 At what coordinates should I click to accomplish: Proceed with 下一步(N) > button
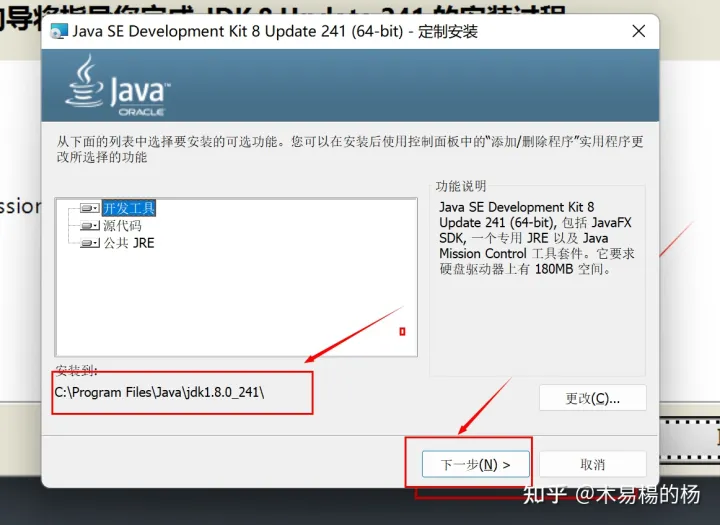[x=476, y=464]
